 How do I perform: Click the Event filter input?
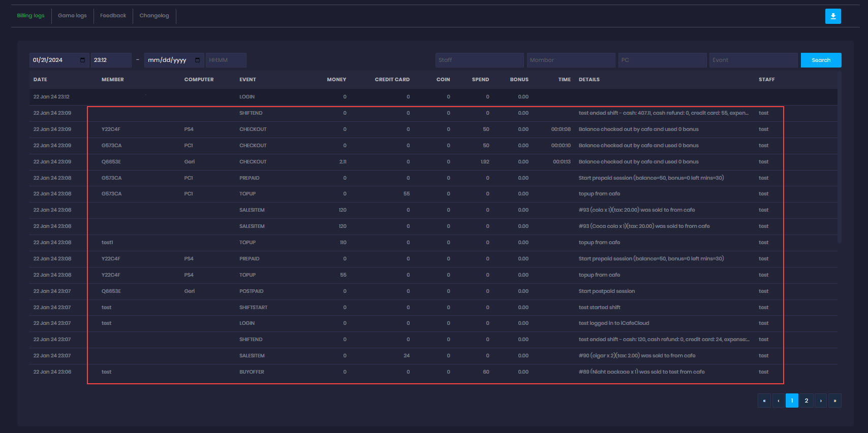[753, 60]
